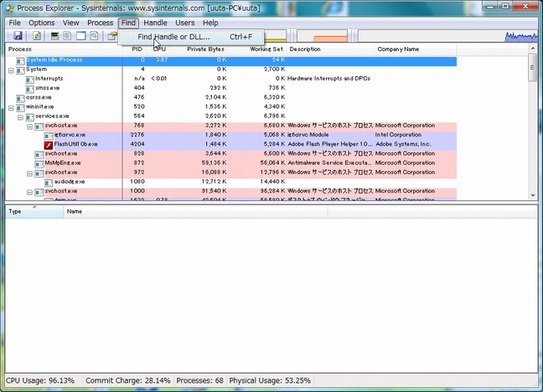Viewport: 543px width, 392px height.
Task: Click the icon of svchost.exe PID 828
Action: [x=39, y=155]
